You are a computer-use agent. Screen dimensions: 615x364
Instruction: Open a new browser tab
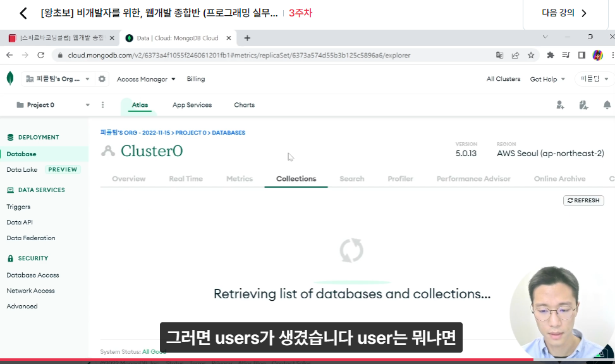click(247, 38)
